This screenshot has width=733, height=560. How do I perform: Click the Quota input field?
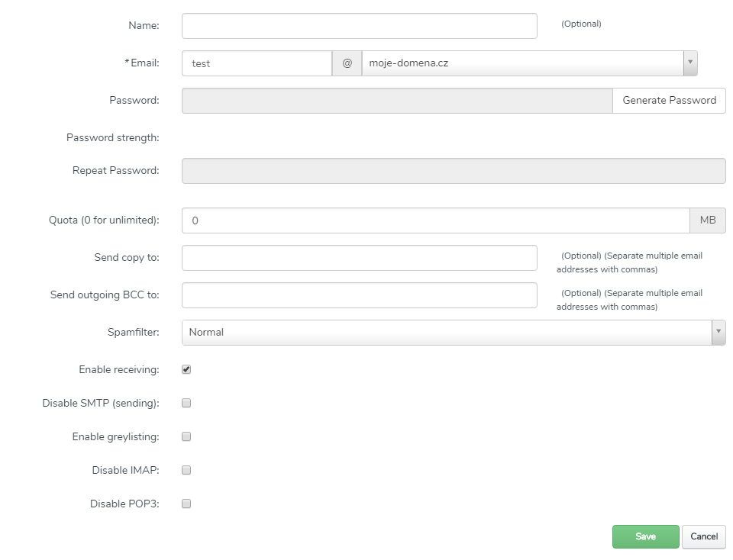(x=435, y=220)
